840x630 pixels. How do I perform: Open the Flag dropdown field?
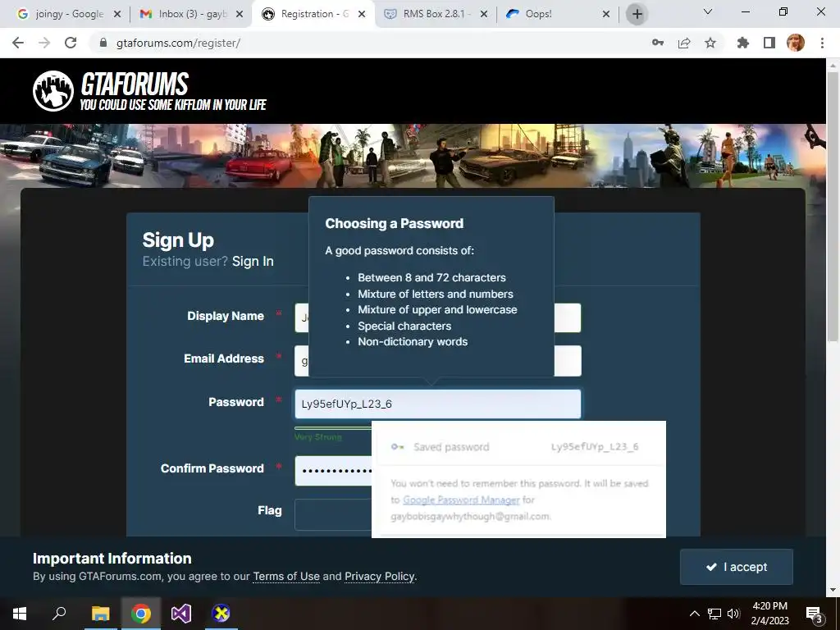pos(333,515)
